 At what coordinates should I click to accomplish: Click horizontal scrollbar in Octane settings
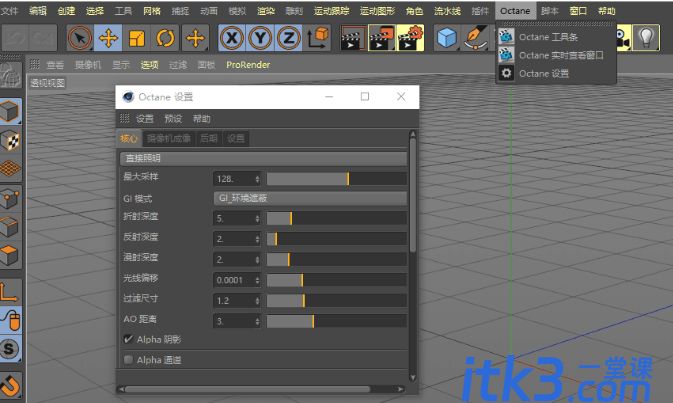coord(247,389)
